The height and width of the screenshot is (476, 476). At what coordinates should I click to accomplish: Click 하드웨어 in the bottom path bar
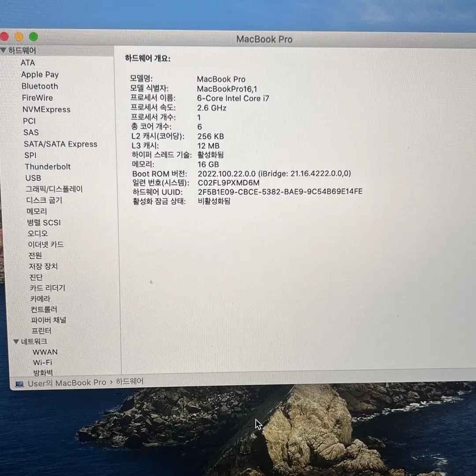pyautogui.click(x=130, y=381)
